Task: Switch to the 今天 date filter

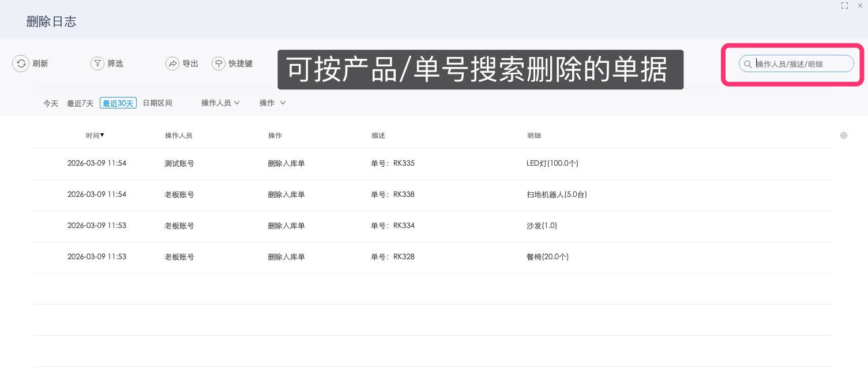Action: (51, 103)
